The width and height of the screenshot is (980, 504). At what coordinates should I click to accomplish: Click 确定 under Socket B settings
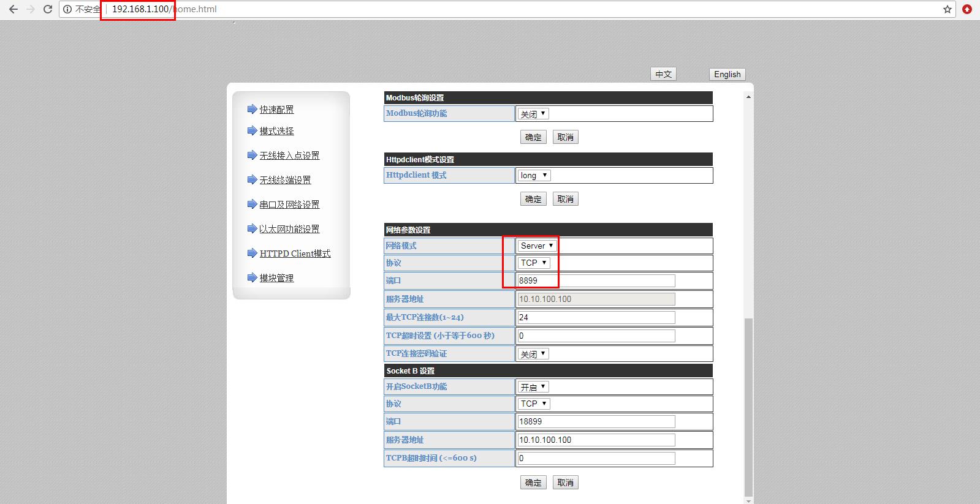pos(533,483)
